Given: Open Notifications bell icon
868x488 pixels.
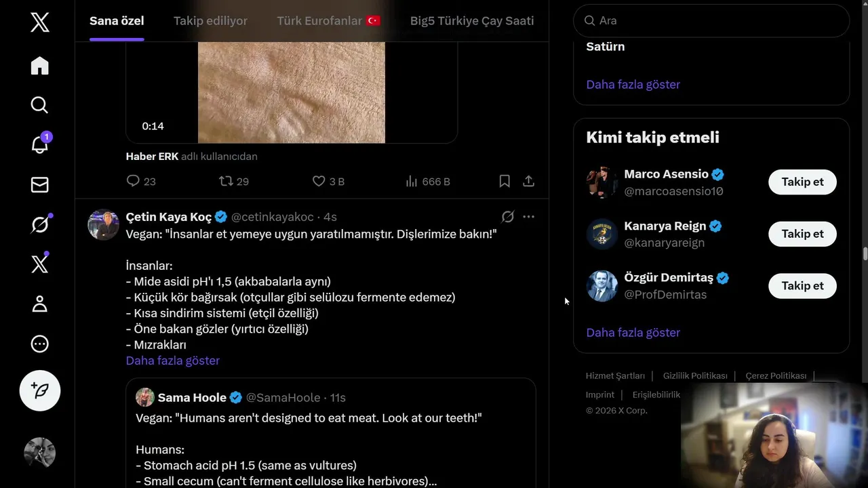Looking at the screenshot, I should [x=40, y=144].
